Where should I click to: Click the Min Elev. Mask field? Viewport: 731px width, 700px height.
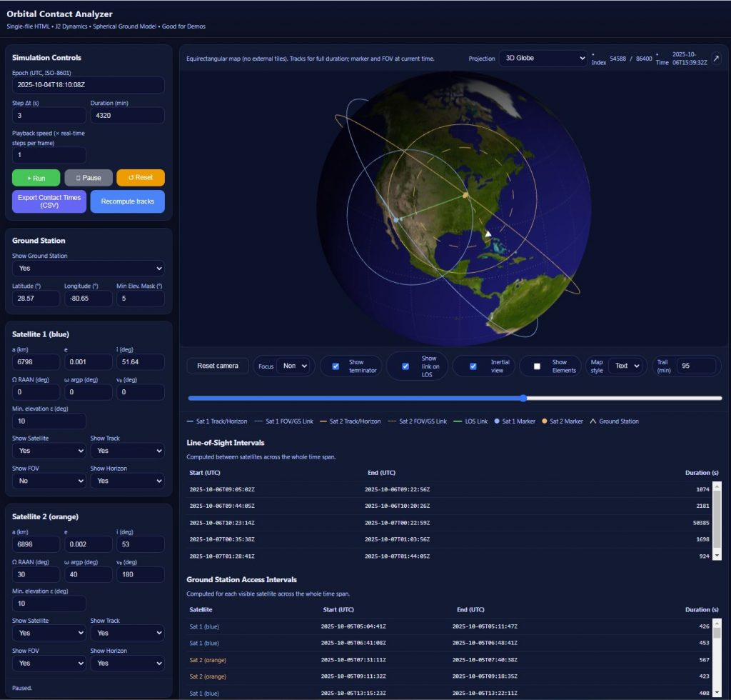coord(141,299)
